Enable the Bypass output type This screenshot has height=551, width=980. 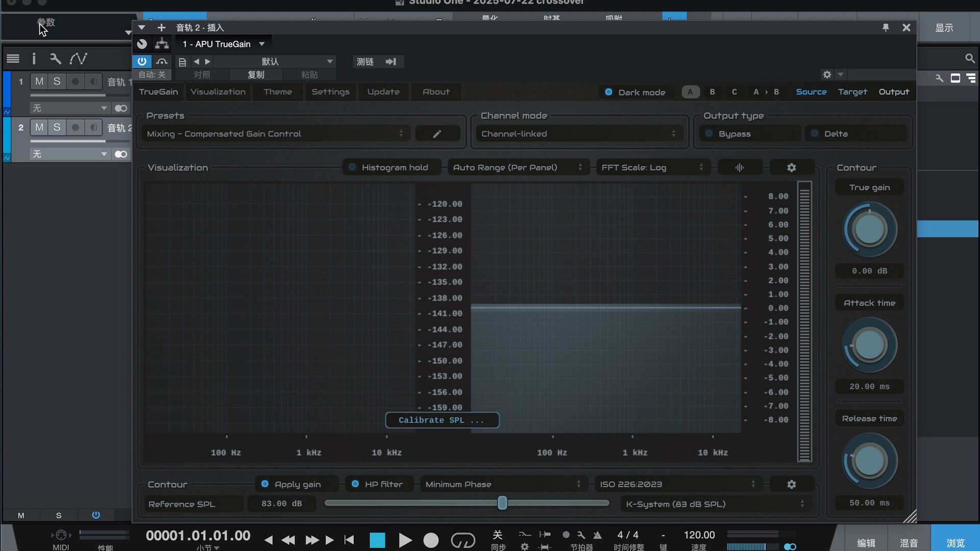750,134
